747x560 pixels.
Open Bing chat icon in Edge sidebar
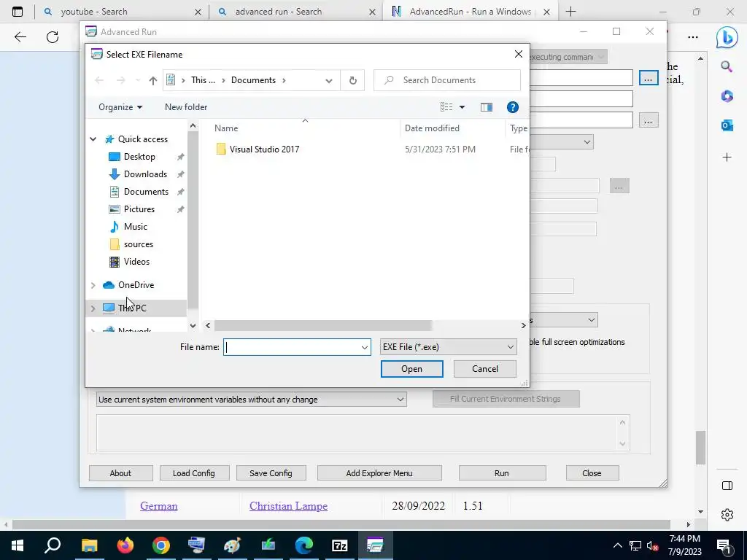pos(727,37)
